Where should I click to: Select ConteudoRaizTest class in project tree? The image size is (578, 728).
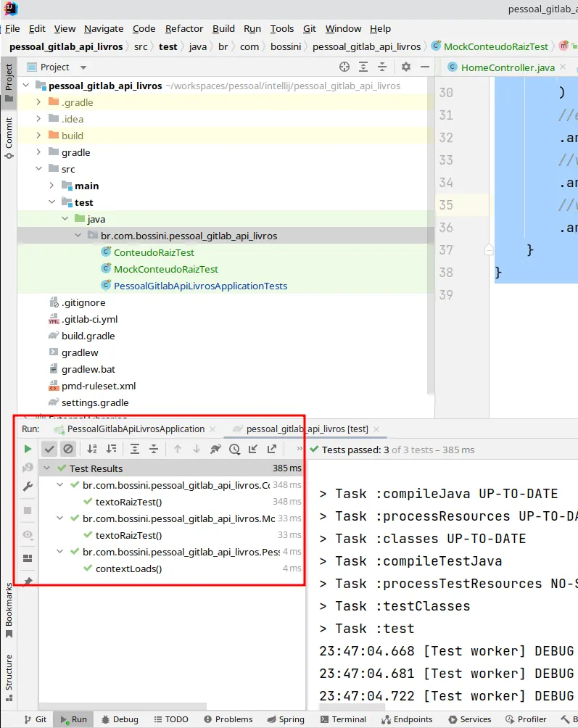point(154,252)
